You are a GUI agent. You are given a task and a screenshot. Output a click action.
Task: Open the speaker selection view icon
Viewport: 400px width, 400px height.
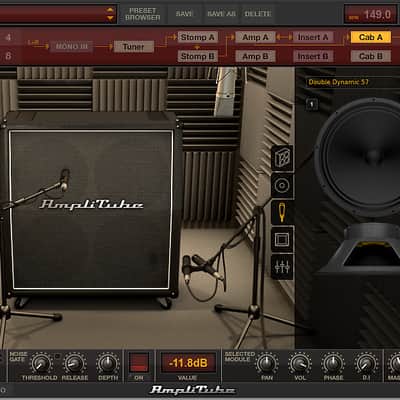(x=282, y=185)
